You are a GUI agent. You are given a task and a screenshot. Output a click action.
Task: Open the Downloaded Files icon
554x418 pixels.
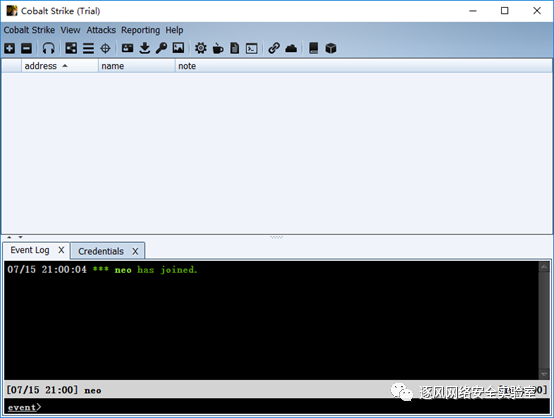tap(145, 48)
